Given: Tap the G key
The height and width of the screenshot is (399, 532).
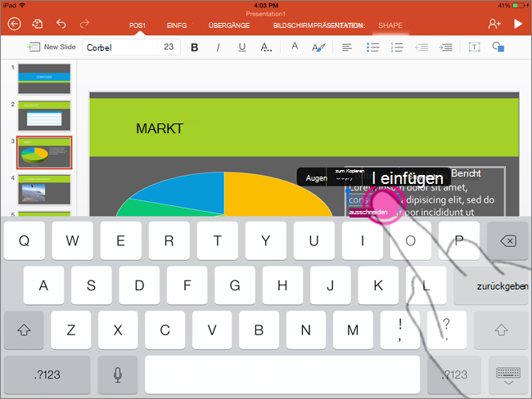Looking at the screenshot, I should pyautogui.click(x=235, y=285).
